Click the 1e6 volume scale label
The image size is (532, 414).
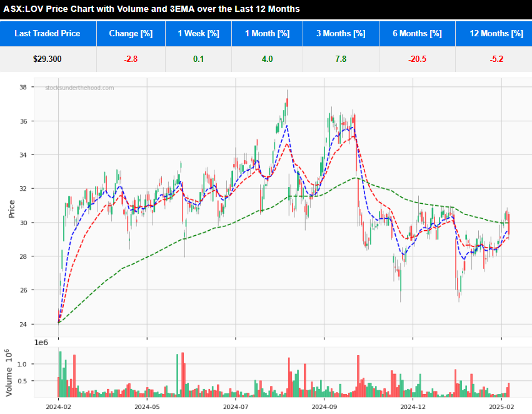tap(41, 343)
